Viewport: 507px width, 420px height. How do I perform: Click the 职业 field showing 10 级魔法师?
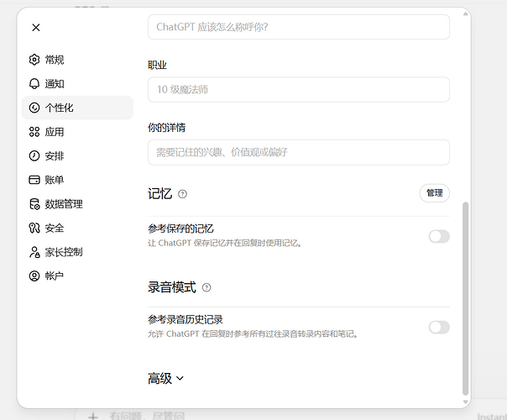(x=299, y=90)
